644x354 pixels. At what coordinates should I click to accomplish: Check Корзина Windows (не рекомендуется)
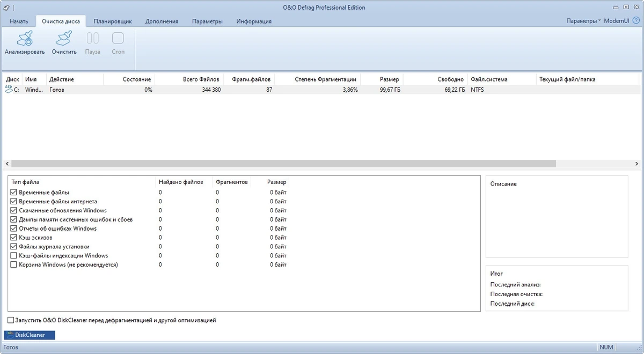(x=14, y=264)
